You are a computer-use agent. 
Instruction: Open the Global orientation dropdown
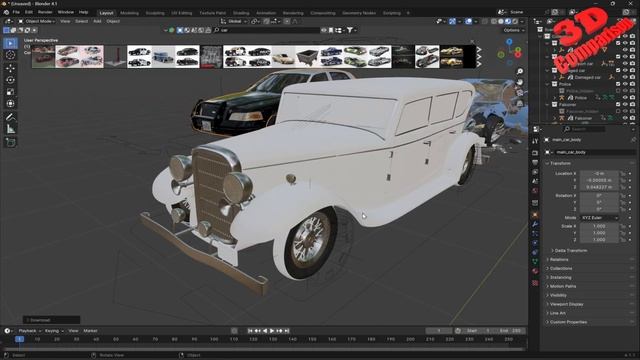click(x=234, y=21)
